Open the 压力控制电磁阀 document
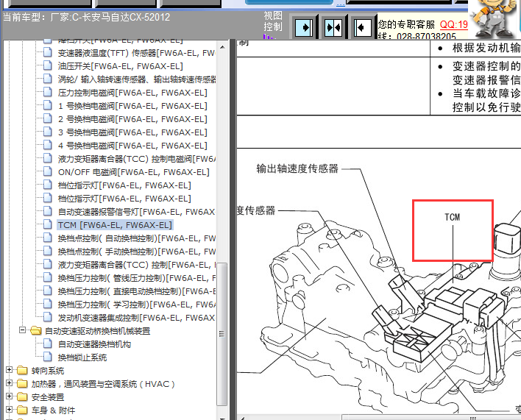 pyautogui.click(x=132, y=93)
